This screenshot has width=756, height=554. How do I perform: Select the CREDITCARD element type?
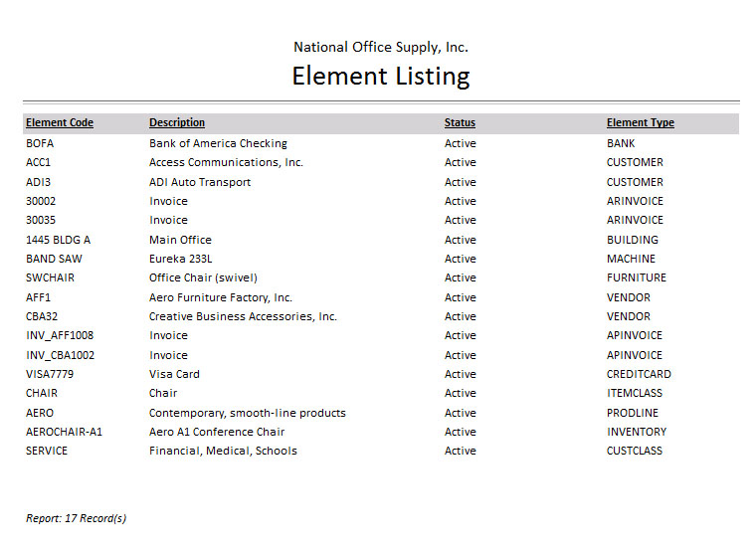click(639, 374)
